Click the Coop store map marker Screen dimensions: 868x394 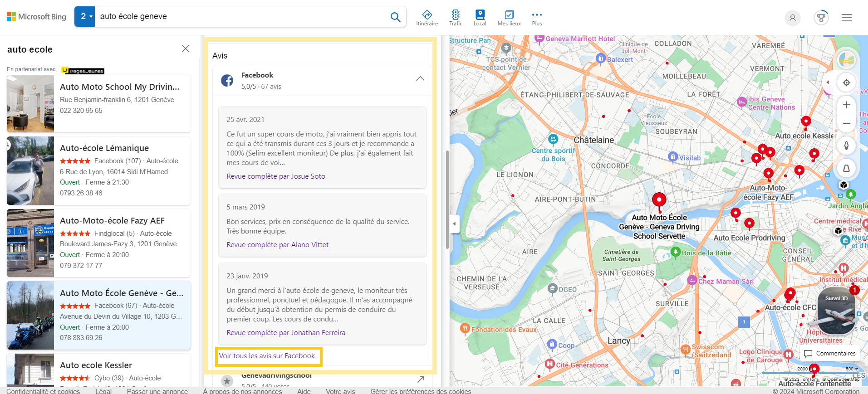click(552, 345)
